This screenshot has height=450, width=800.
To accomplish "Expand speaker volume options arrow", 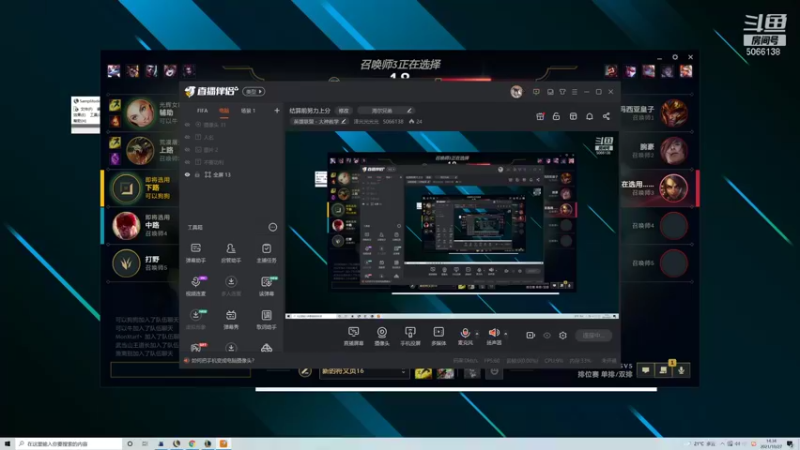I will pos(506,334).
